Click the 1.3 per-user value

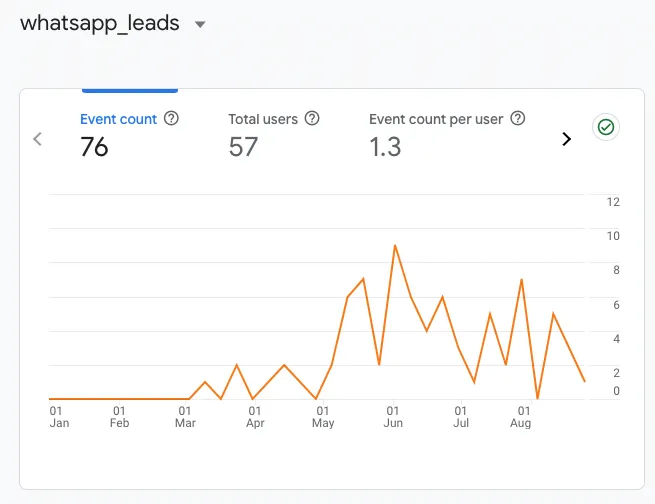[x=385, y=147]
